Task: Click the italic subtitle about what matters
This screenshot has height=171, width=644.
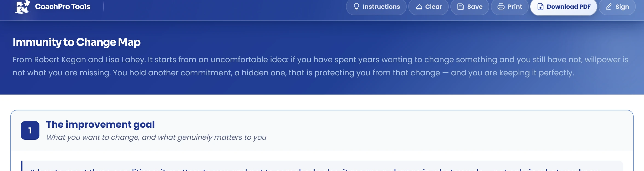Action: pos(156,137)
